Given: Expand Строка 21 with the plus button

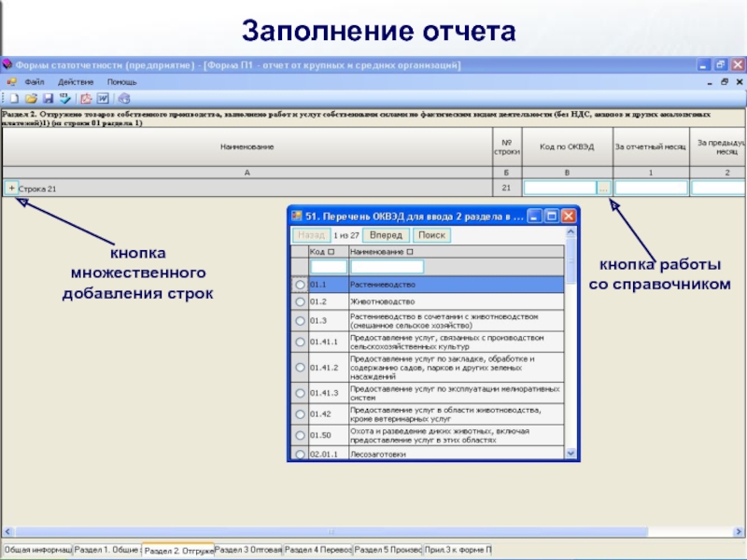Looking at the screenshot, I should click(11, 189).
